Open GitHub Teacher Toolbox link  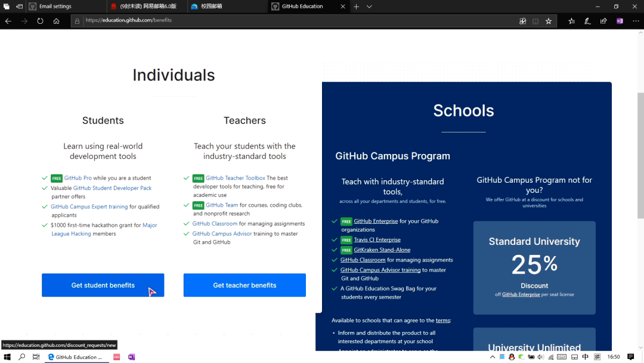pyautogui.click(x=236, y=178)
